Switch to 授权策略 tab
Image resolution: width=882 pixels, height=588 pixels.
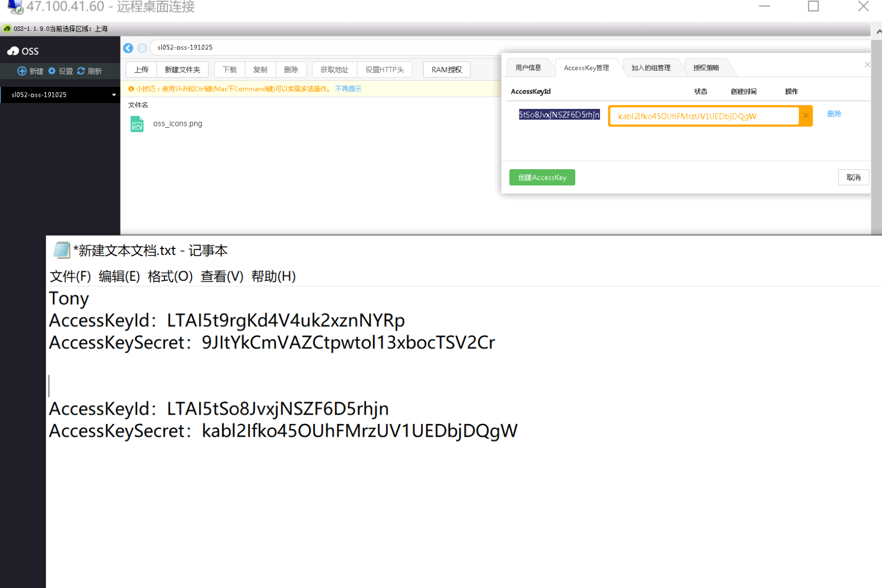706,68
